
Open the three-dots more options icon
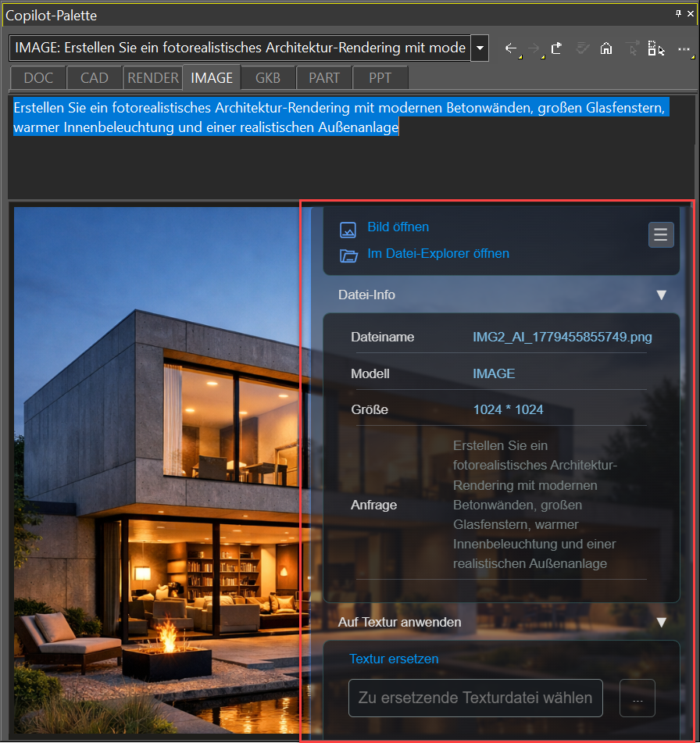click(x=684, y=48)
